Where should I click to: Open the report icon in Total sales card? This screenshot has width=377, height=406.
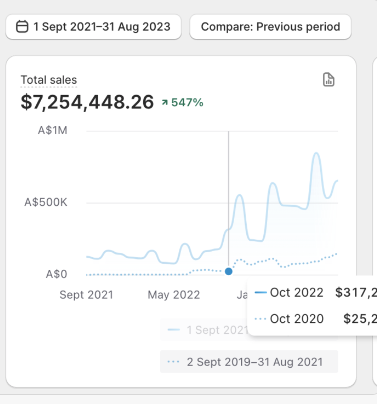(x=329, y=80)
